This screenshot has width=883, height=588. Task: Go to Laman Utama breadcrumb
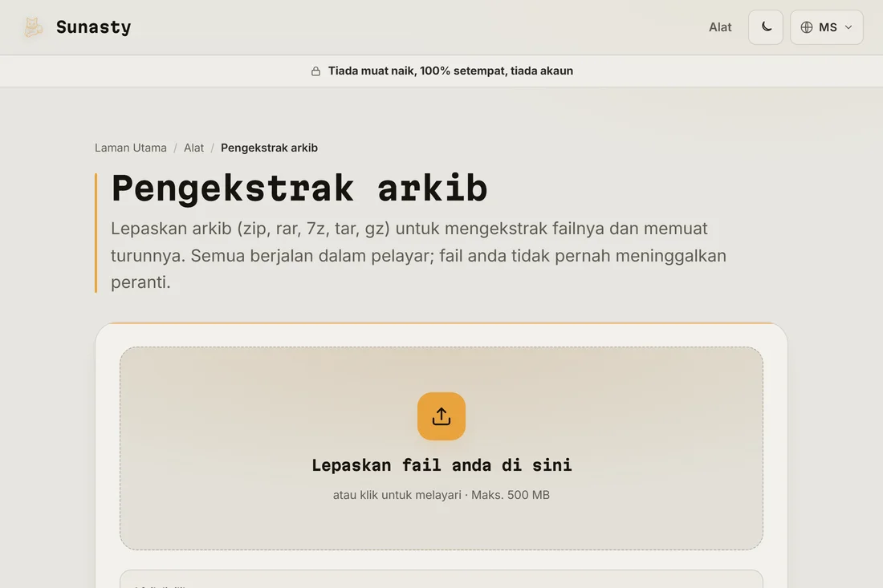[131, 148]
